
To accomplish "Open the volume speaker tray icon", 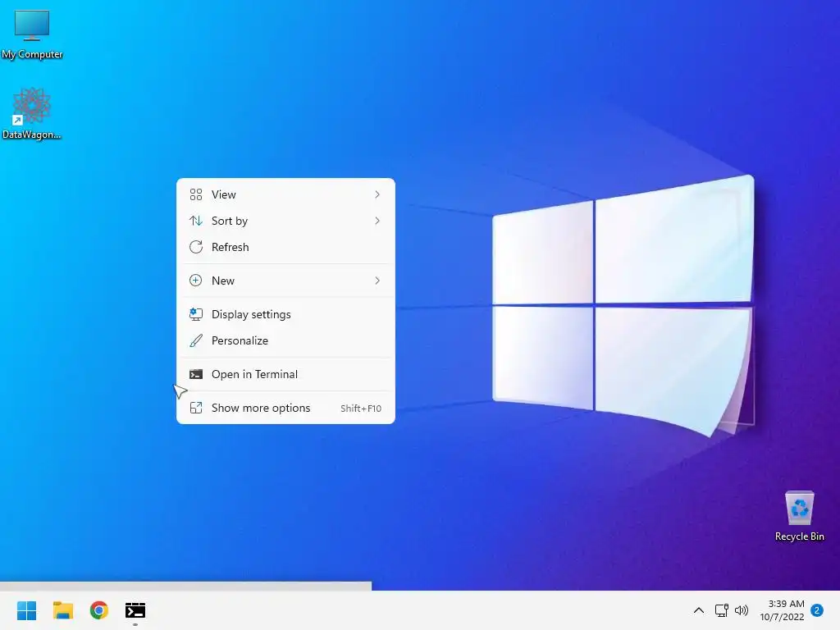I will tap(742, 610).
